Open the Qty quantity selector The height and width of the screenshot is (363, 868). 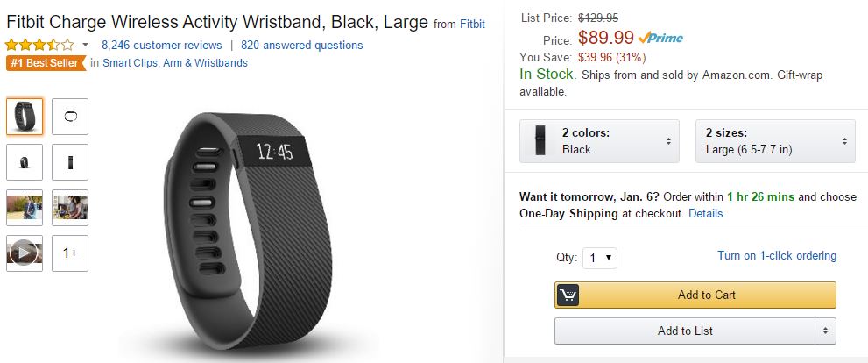click(x=600, y=258)
